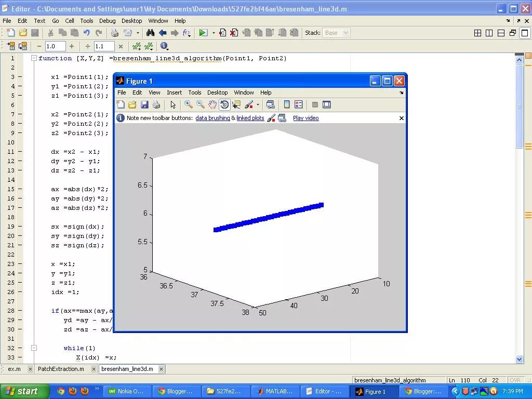Click the Cut scissors icon

point(50,33)
